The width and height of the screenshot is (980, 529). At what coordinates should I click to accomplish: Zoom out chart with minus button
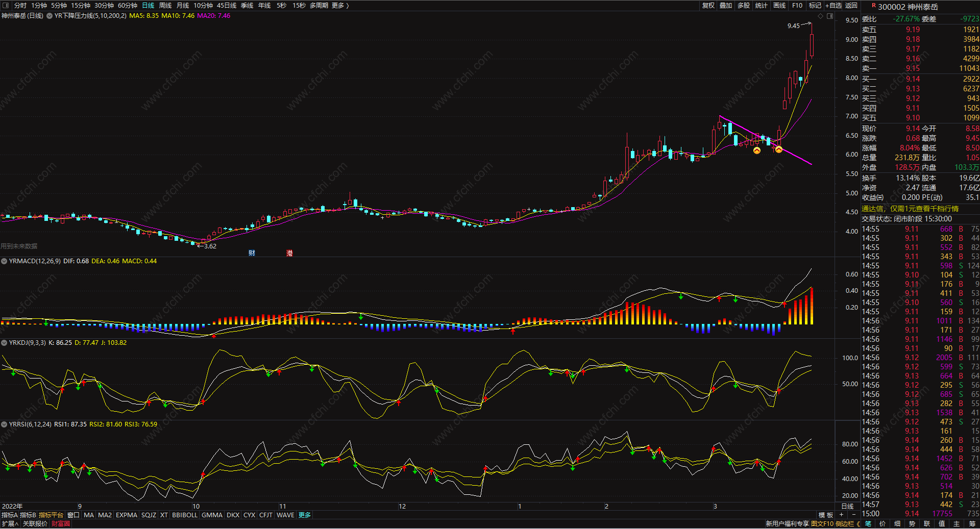853,515
